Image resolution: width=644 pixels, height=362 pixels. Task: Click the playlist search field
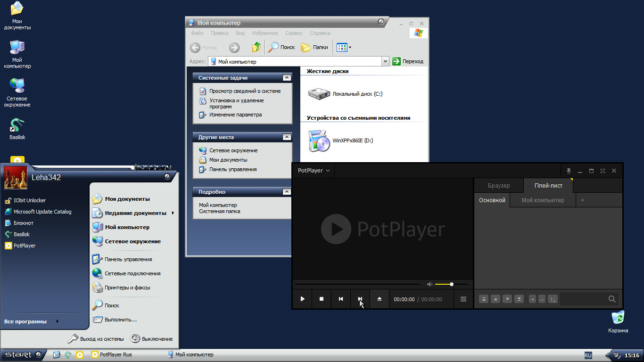coord(584,299)
